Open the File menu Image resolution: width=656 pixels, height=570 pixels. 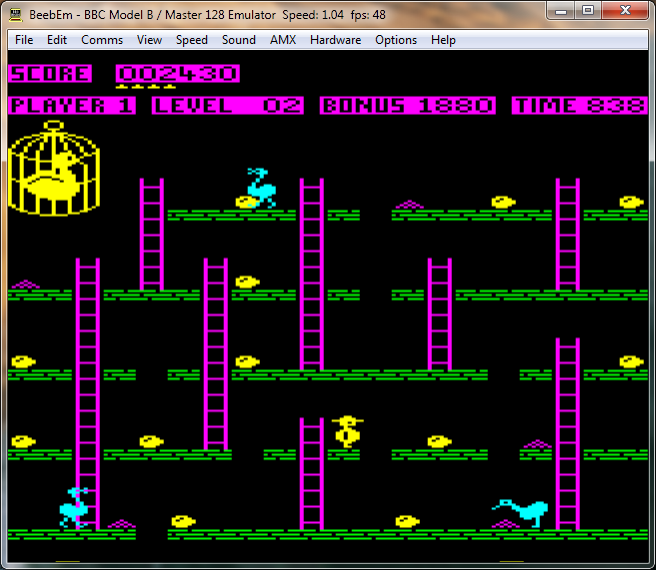pos(24,40)
